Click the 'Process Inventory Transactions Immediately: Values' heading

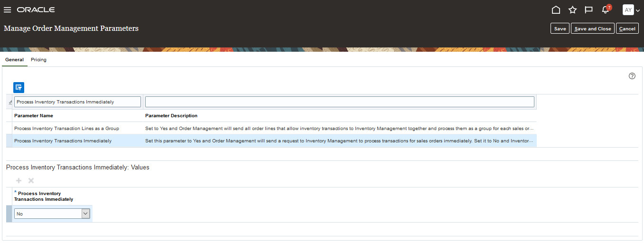tap(78, 168)
